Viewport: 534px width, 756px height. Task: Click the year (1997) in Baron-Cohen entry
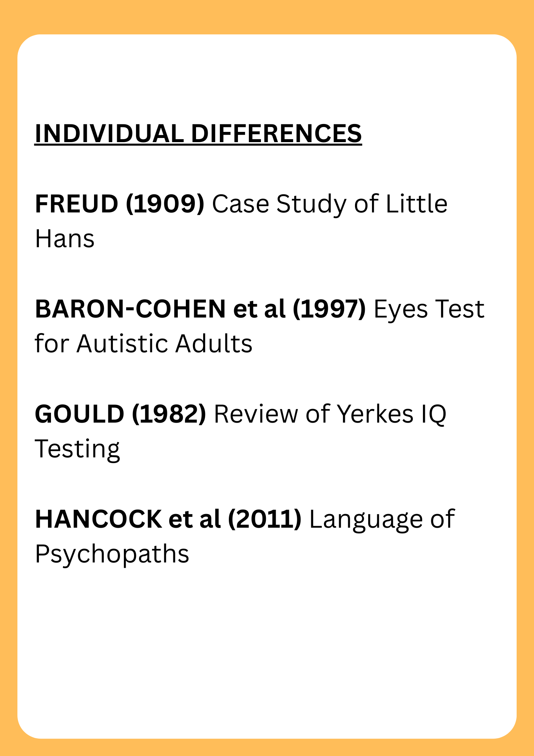coord(329,309)
